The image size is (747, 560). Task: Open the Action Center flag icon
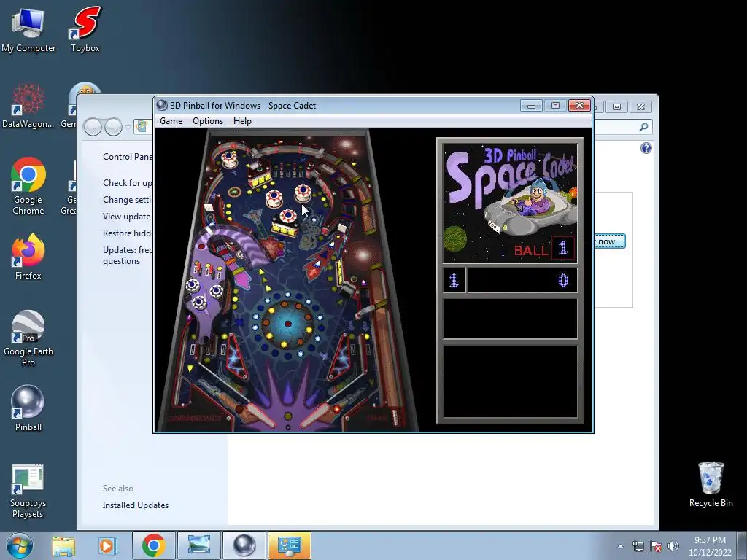tap(656, 546)
